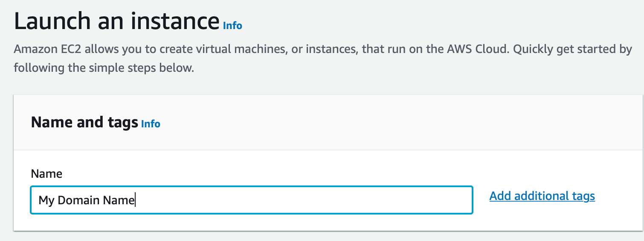
Task: Place cursor before 'My' in Name field
Action: [39, 200]
